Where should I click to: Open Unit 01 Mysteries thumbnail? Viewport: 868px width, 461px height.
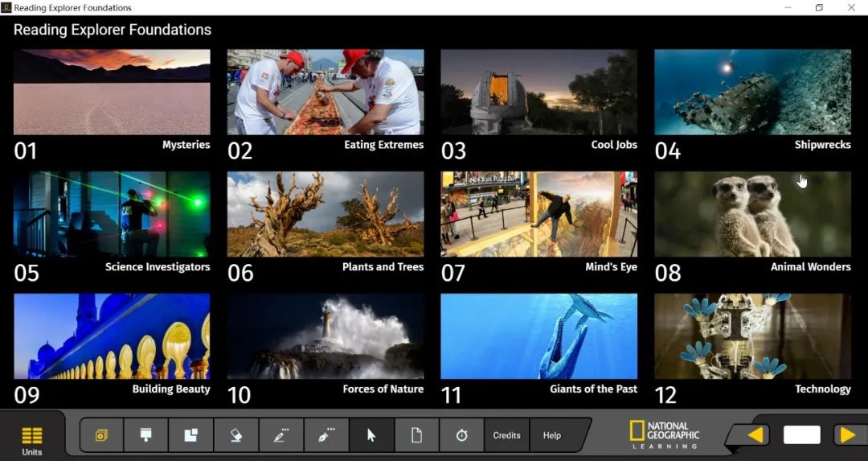[112, 92]
